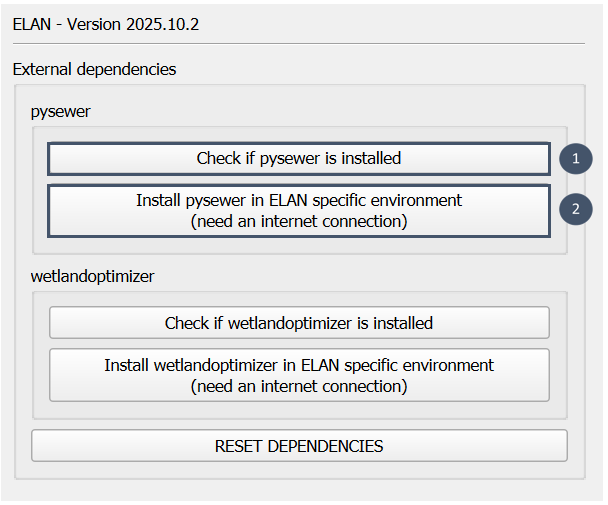Start wetlandoptimizer installation needing internet connection
This screenshot has height=505, width=608.
299,375
